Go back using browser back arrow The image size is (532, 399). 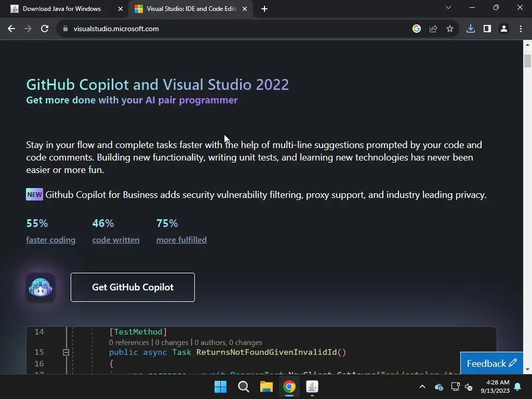pyautogui.click(x=11, y=29)
